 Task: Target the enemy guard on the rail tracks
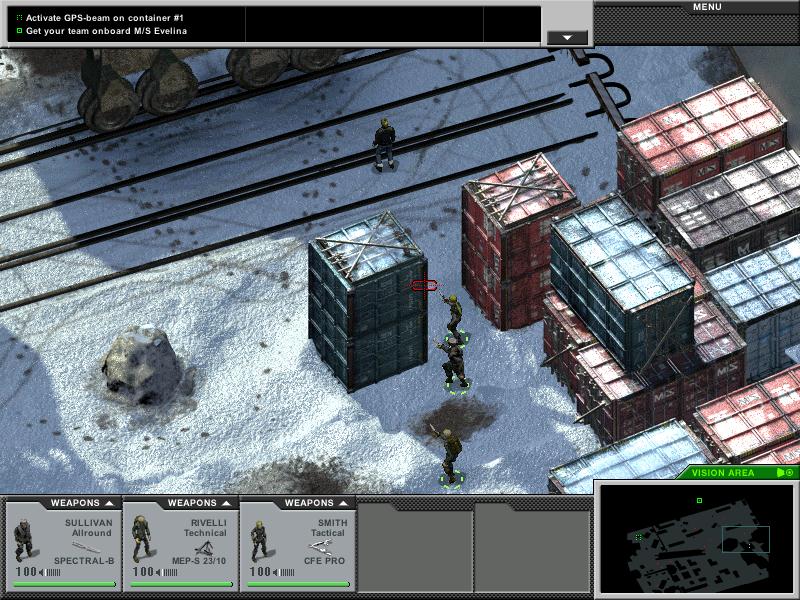[384, 144]
